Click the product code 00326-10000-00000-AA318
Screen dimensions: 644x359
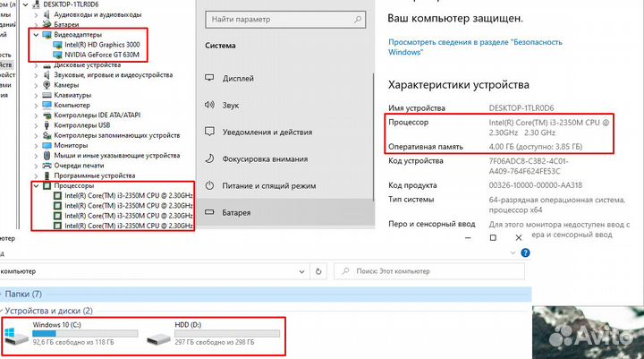pos(535,185)
